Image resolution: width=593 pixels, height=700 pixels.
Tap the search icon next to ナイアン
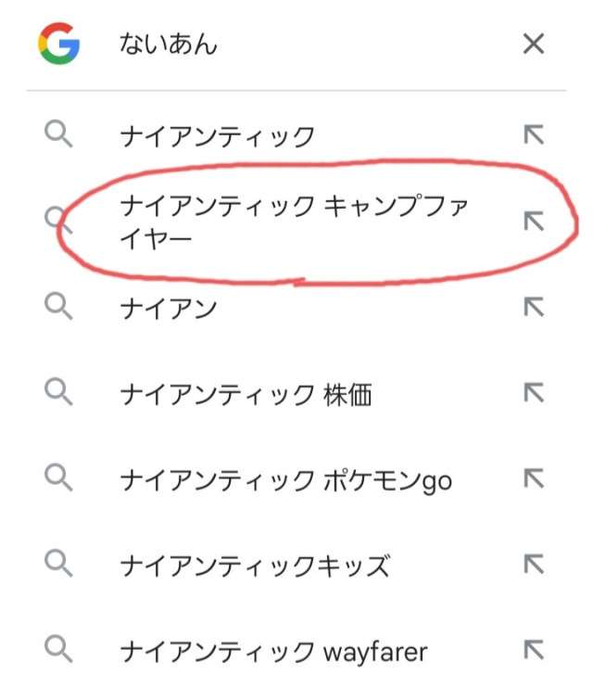pos(58,307)
